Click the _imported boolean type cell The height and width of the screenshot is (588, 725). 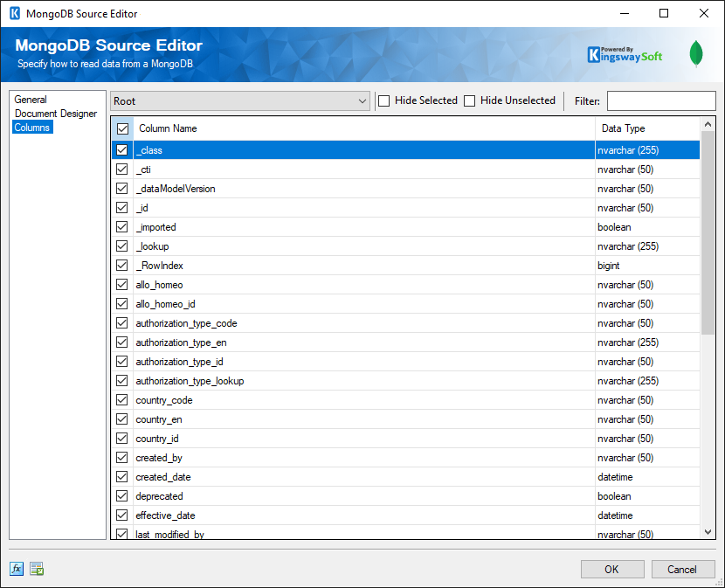(x=647, y=227)
